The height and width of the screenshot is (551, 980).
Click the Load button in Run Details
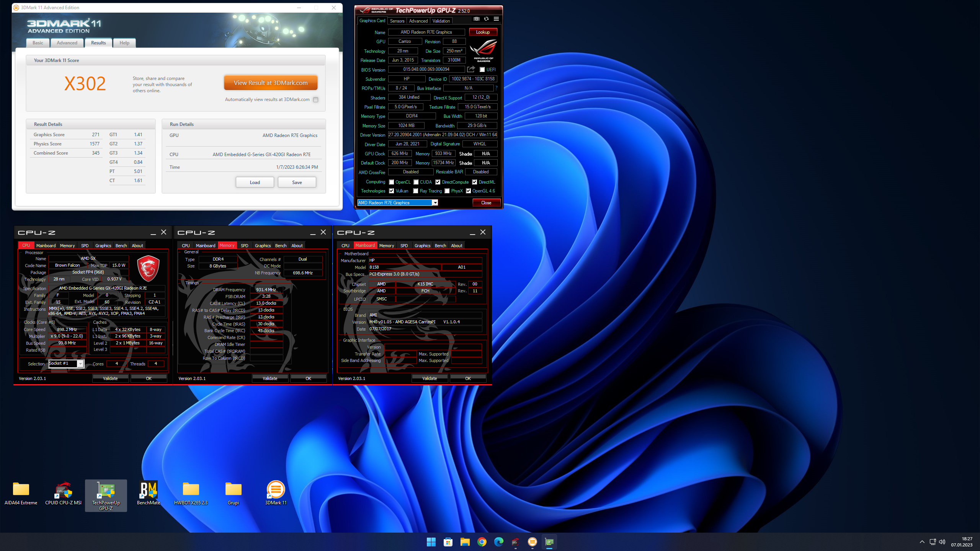coord(255,182)
